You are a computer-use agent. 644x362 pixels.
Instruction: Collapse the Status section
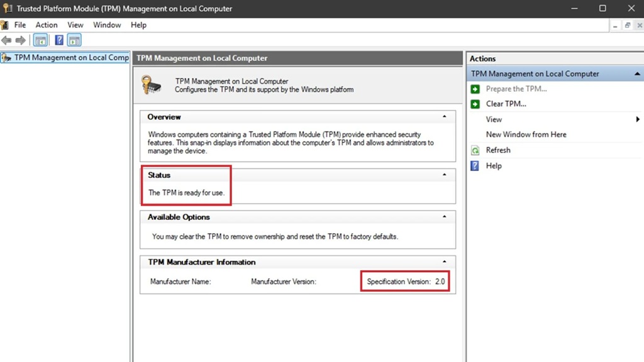click(x=445, y=175)
